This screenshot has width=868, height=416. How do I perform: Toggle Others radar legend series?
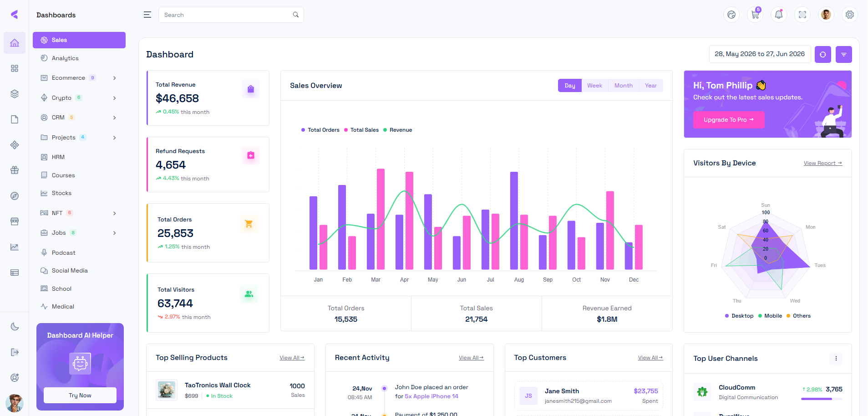tap(799, 316)
